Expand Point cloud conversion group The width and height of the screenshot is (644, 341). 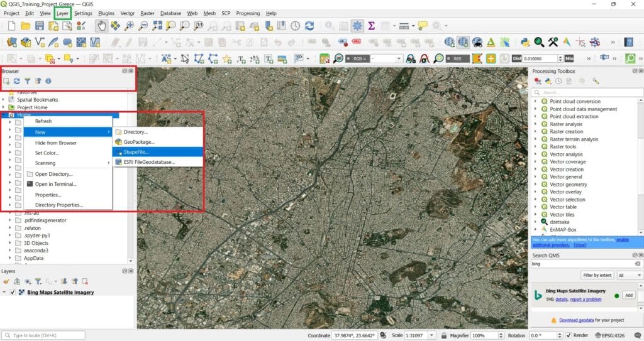[535, 101]
